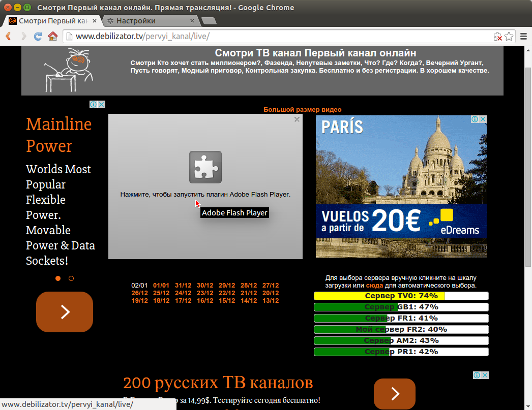Click the scrollbar up arrow
This screenshot has height=410, width=532.
coord(528,50)
